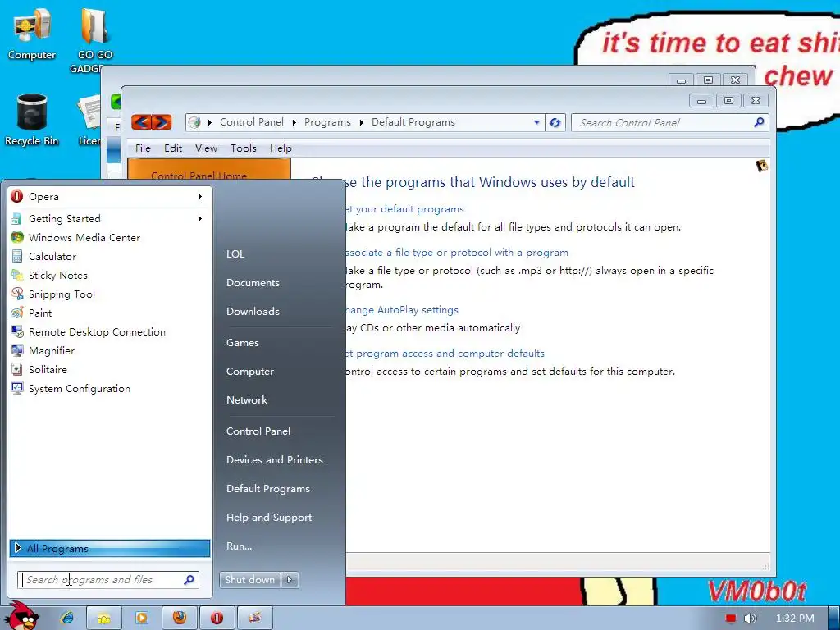840x630 pixels.
Task: Open the Tools menu
Action: [243, 148]
